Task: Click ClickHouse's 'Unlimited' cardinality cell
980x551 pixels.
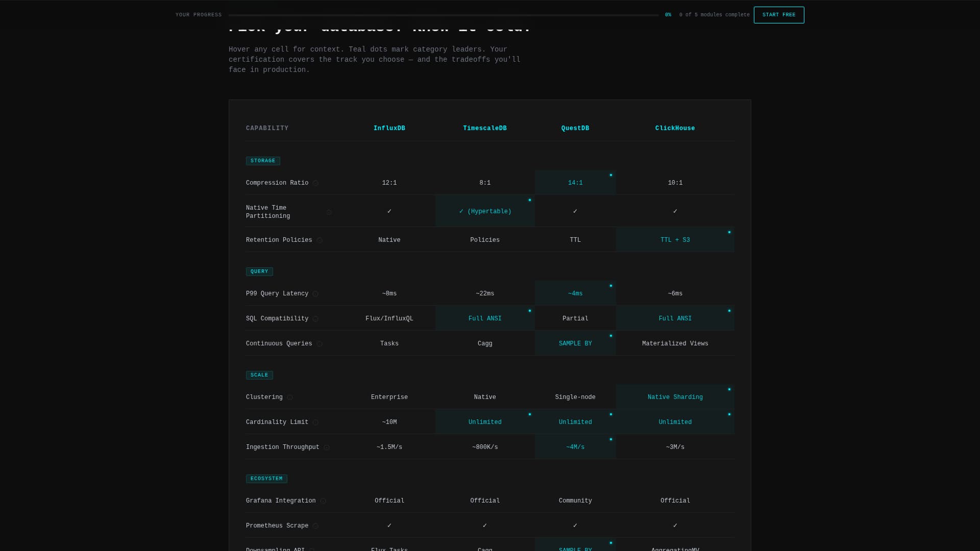Action: pyautogui.click(x=675, y=422)
